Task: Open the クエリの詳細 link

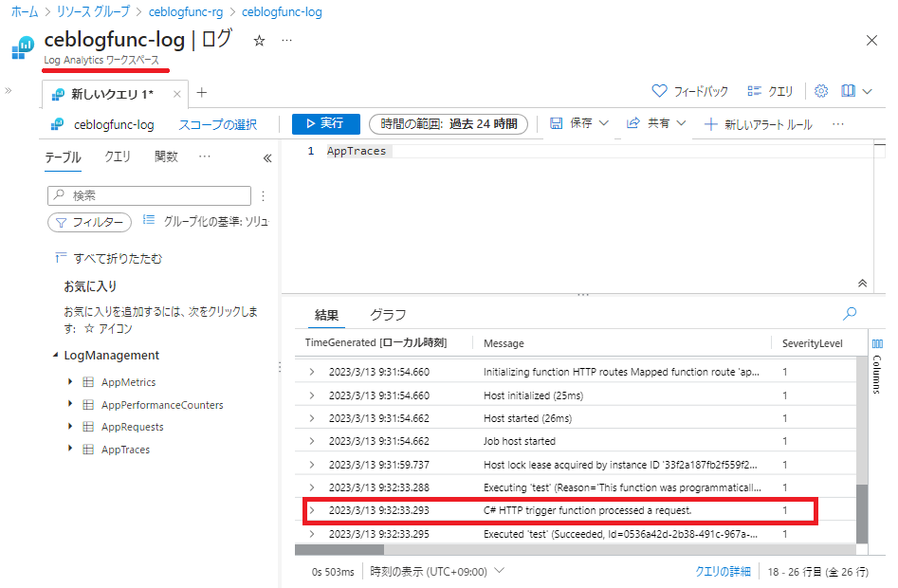Action: pos(723,571)
